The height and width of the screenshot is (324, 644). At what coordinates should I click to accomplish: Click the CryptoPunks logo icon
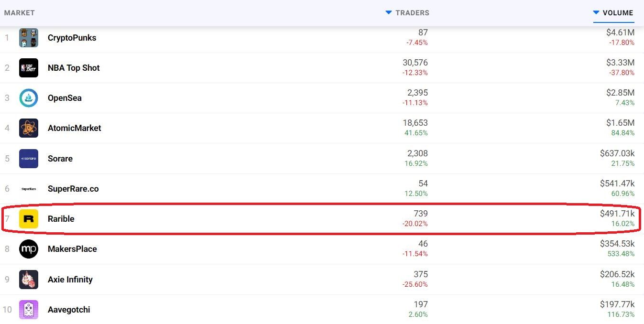click(x=29, y=38)
